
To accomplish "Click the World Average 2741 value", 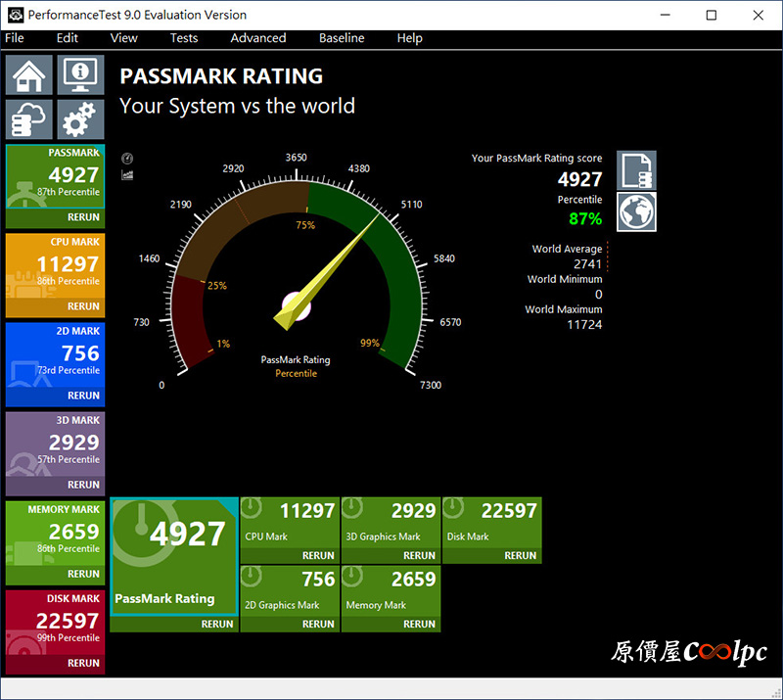I will click(x=587, y=264).
